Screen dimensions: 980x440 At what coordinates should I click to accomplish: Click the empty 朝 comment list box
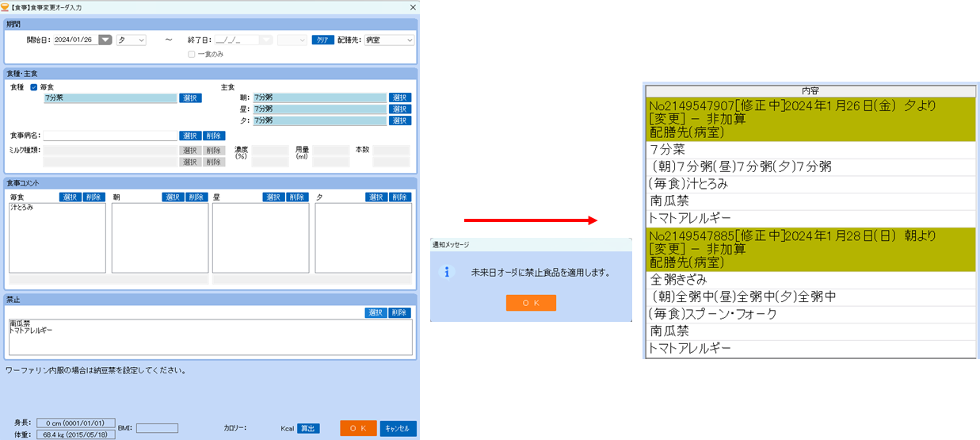160,238
